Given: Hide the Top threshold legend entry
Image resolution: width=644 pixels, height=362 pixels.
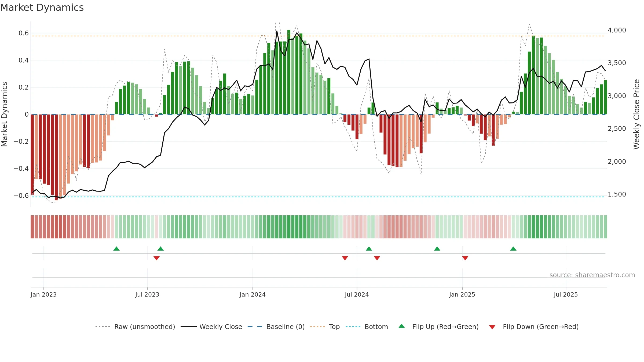Looking at the screenshot, I should 325,327.
